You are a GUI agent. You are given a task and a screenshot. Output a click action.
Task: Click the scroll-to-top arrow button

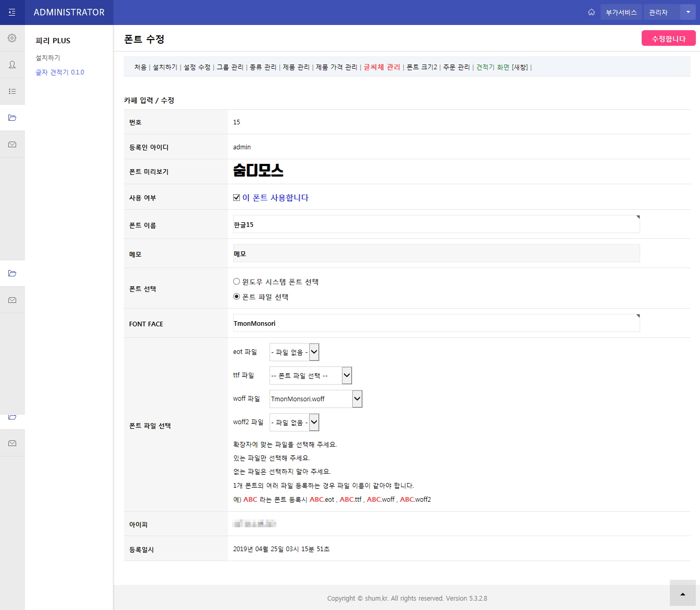[682, 593]
